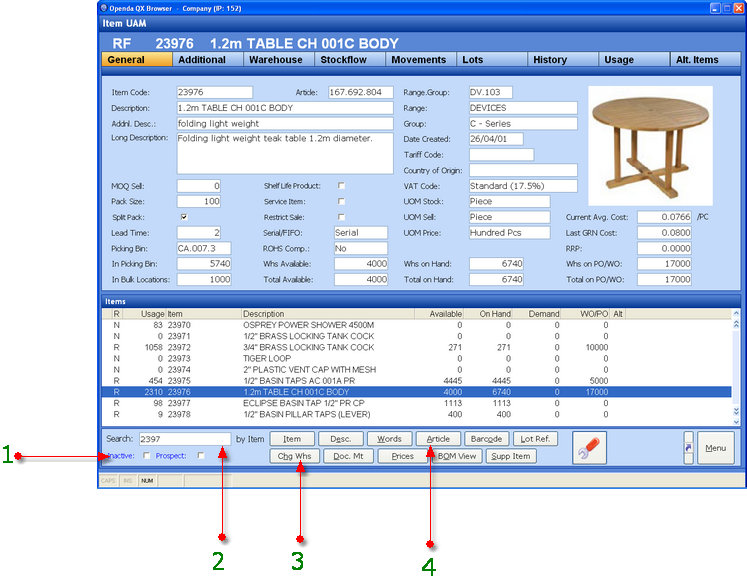Screen dimensions: 747x586
Task: Click the items list page-up double arrow
Action: coord(736,324)
